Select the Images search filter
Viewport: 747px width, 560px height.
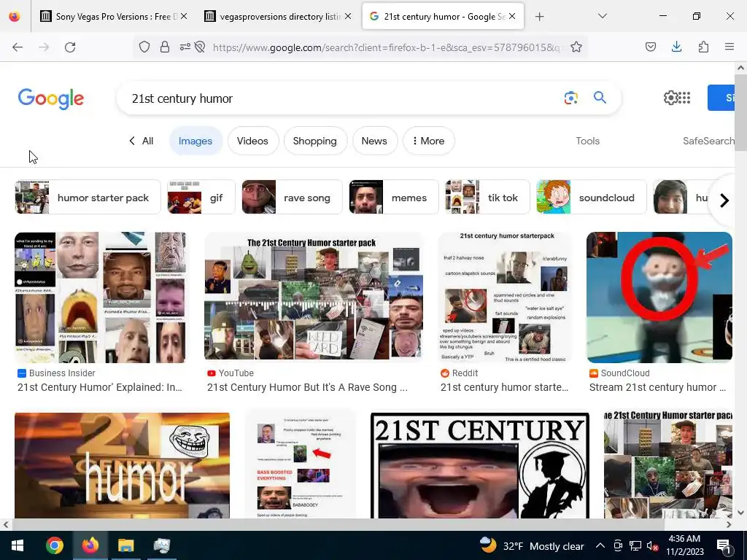click(x=196, y=141)
